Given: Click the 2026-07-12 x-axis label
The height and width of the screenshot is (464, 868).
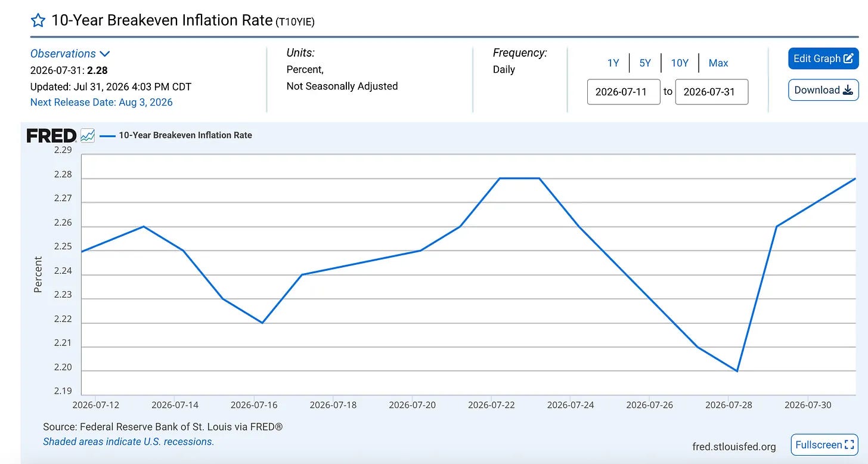Looking at the screenshot, I should click(96, 405).
